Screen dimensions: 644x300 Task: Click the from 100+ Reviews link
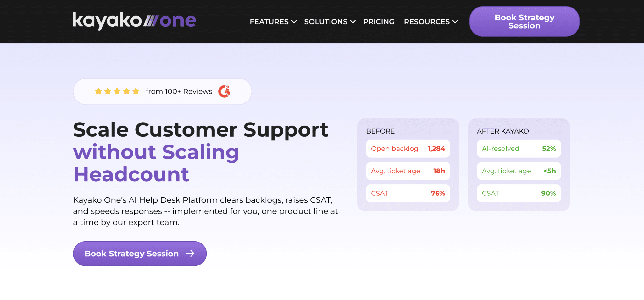[179, 91]
